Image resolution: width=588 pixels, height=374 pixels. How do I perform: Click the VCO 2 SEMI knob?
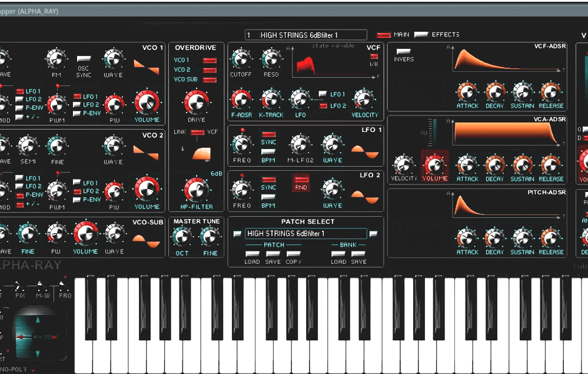tap(28, 146)
